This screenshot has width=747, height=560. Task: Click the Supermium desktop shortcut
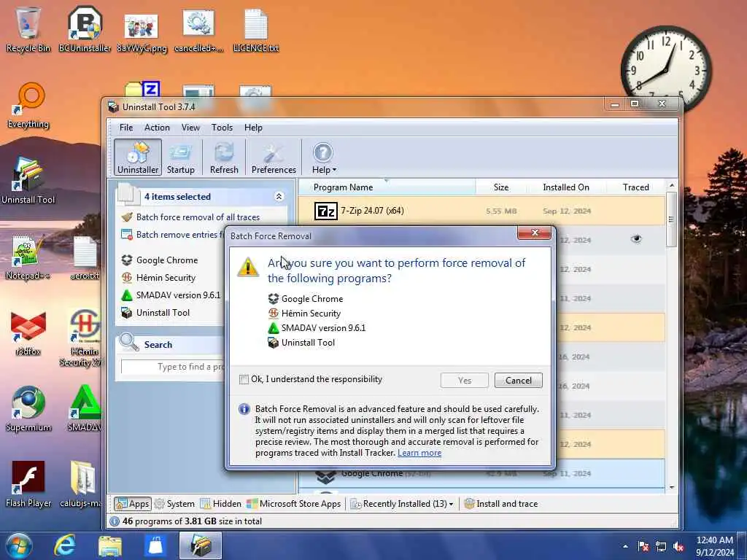click(x=28, y=409)
